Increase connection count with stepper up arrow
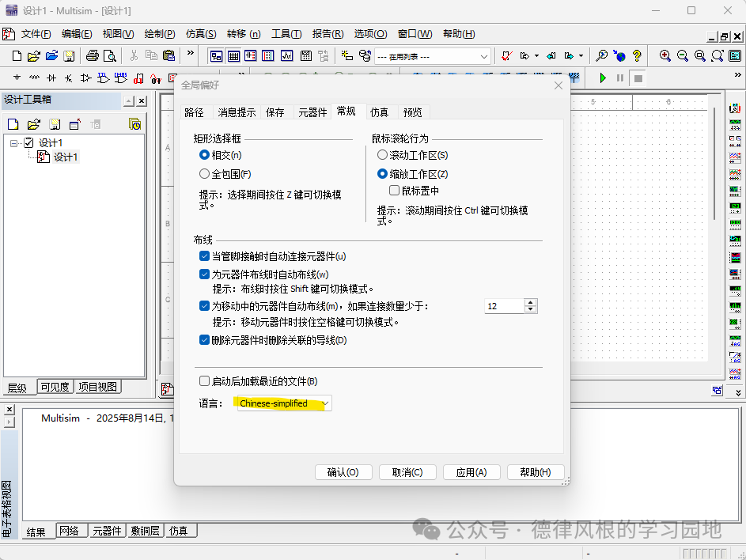746x560 pixels. pos(531,303)
